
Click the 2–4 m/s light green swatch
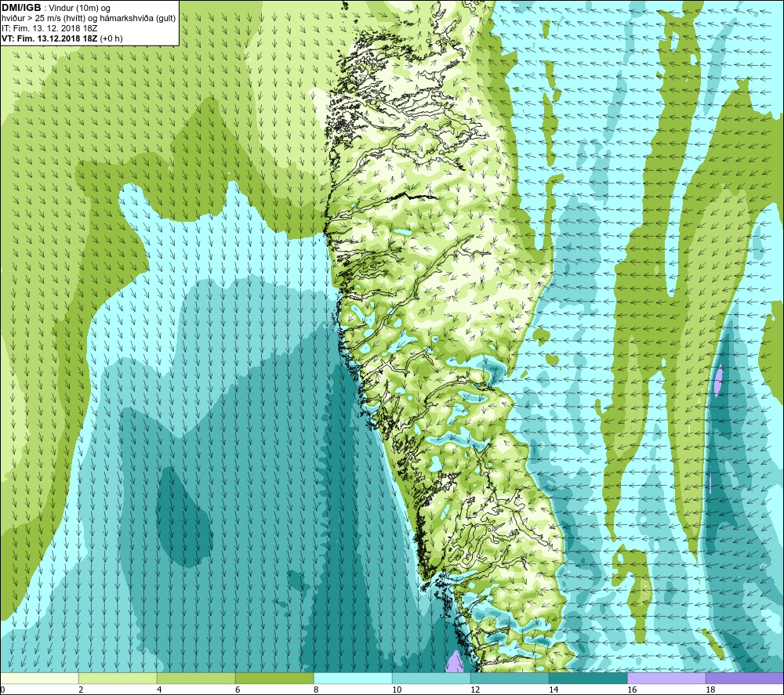coord(118,678)
